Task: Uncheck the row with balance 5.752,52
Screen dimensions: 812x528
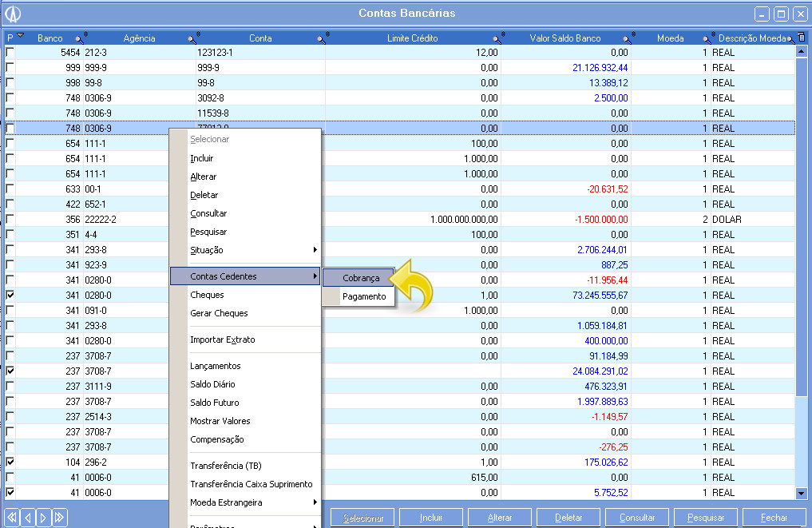Action: coord(10,492)
